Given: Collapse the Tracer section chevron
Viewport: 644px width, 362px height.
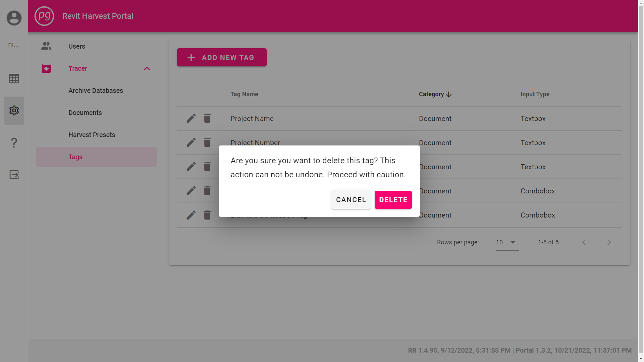Looking at the screenshot, I should [x=147, y=68].
